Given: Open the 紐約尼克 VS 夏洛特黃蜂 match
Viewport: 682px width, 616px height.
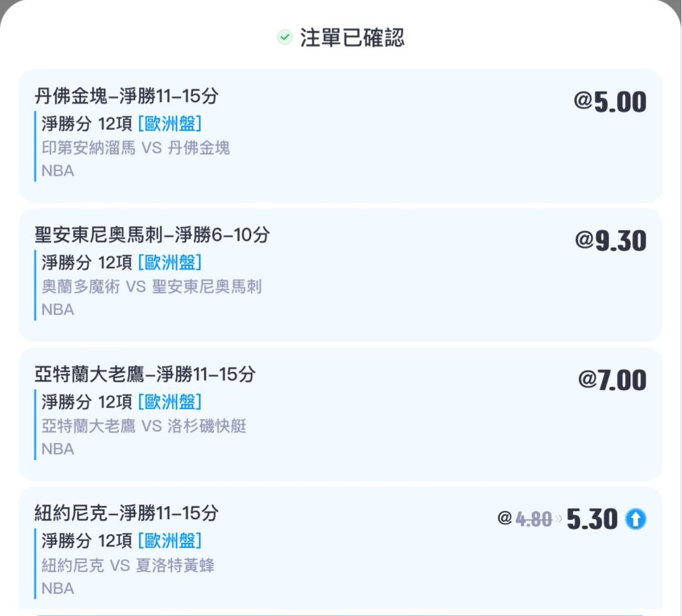Looking at the screenshot, I should point(128,565).
